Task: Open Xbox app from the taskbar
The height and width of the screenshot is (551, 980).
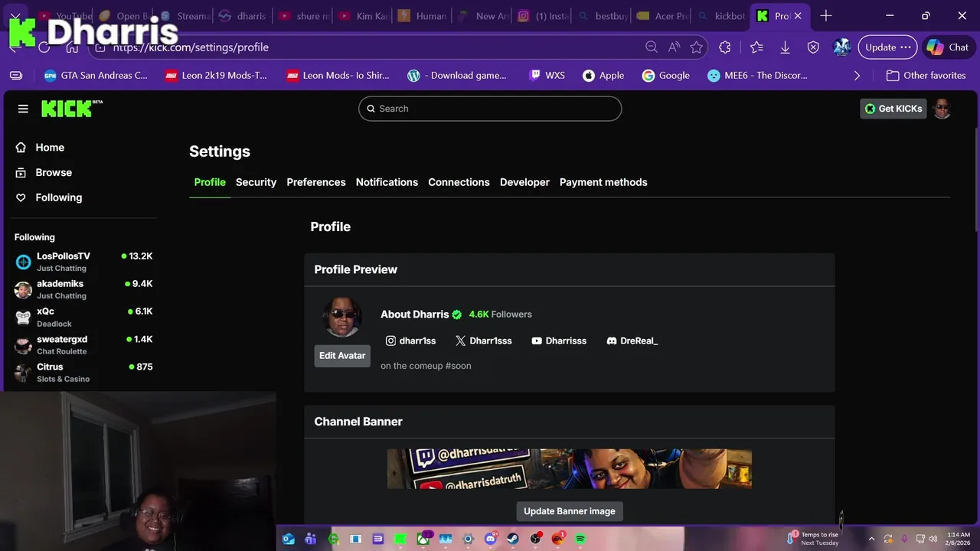Action: [423, 539]
